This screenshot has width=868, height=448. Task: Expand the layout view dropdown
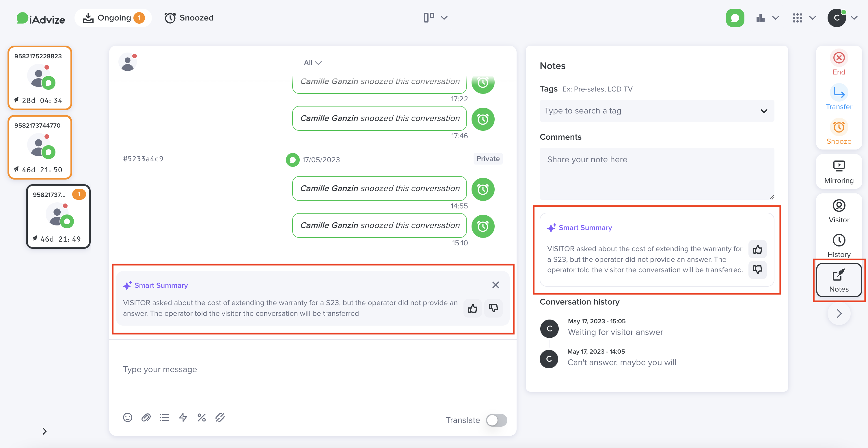tap(435, 18)
